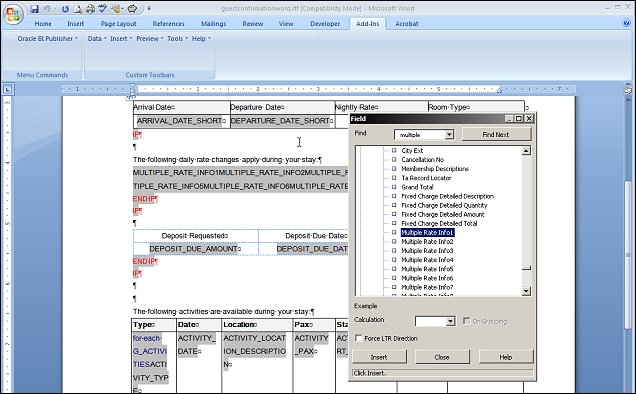Open the Help dropdown in Custom Toolbars
Image resolution: width=636 pixels, height=394 pixels.
201,39
